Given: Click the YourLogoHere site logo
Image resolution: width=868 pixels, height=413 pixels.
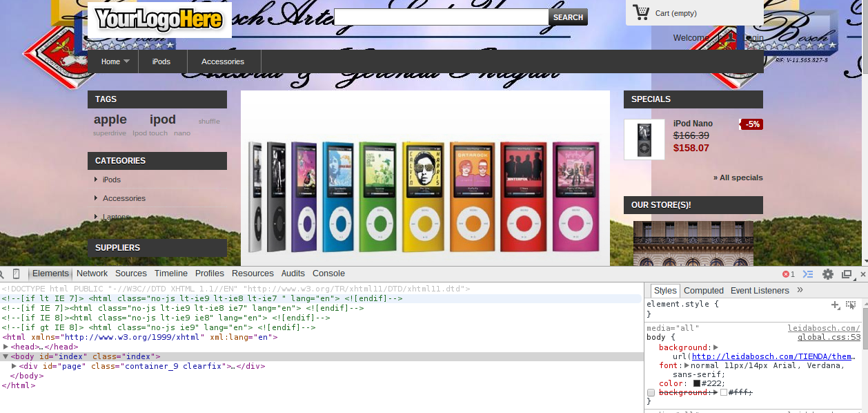Looking at the screenshot, I should pyautogui.click(x=159, y=19).
